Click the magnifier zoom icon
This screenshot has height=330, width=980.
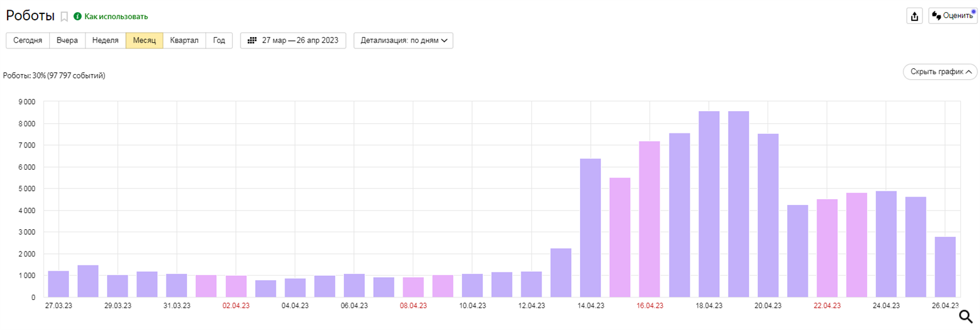click(965, 317)
